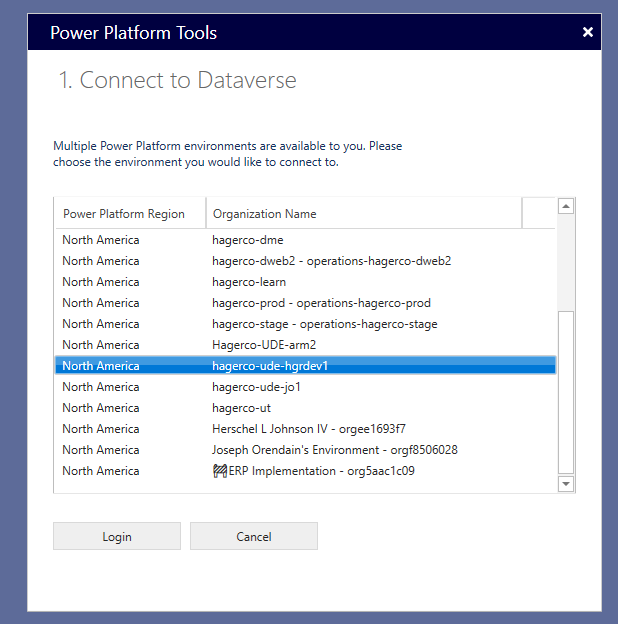The height and width of the screenshot is (624, 618).
Task: Click North America cell in hagerco-ude-jo1 row
Action: [x=101, y=387]
